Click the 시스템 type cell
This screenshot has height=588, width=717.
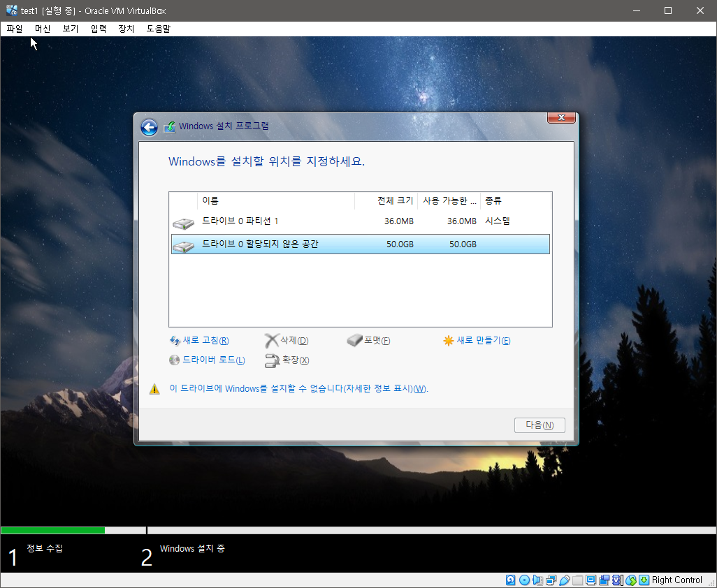point(498,221)
